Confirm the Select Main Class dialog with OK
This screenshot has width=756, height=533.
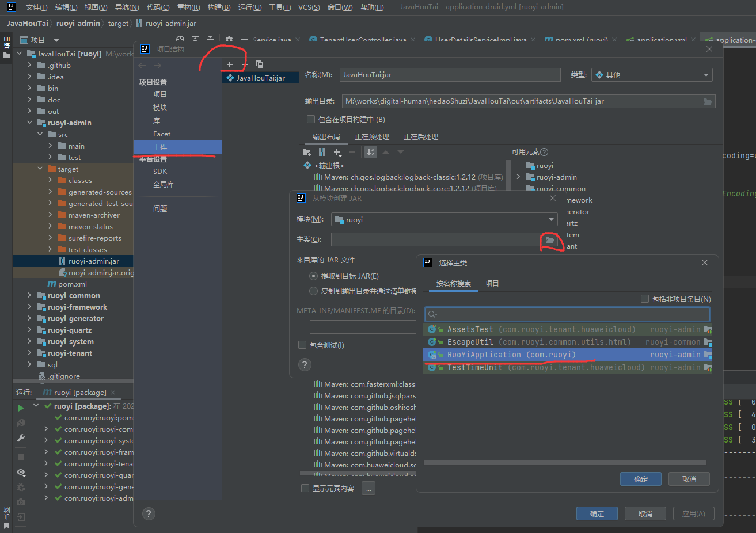pyautogui.click(x=640, y=479)
